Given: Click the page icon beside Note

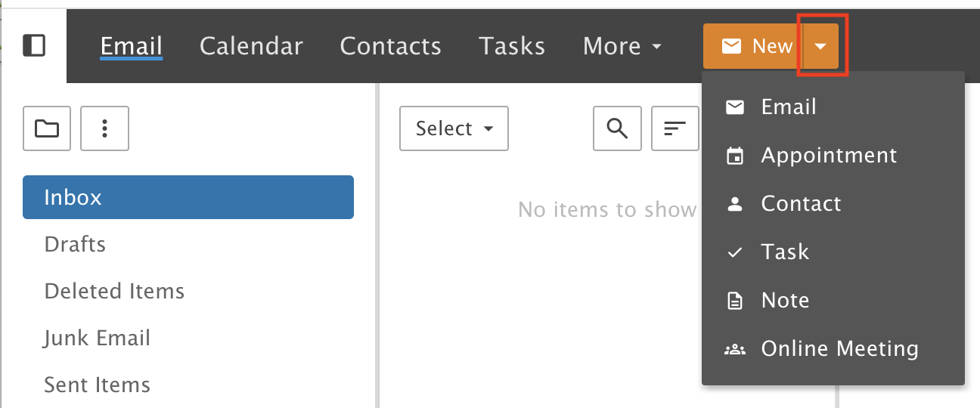Looking at the screenshot, I should coord(734,301).
